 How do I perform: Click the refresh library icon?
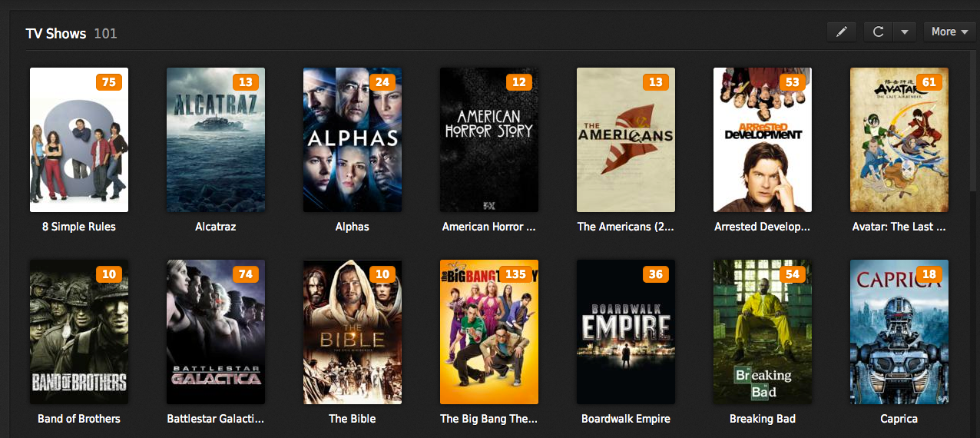pyautogui.click(x=879, y=32)
